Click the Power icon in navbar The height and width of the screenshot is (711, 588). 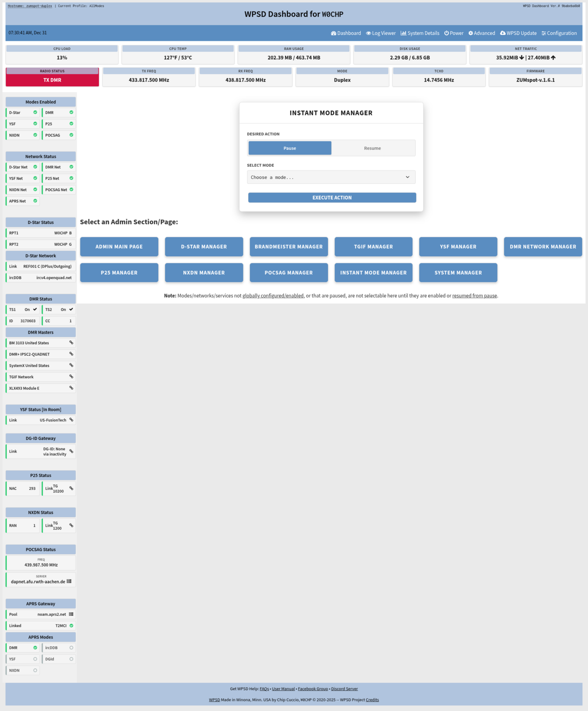(x=447, y=33)
